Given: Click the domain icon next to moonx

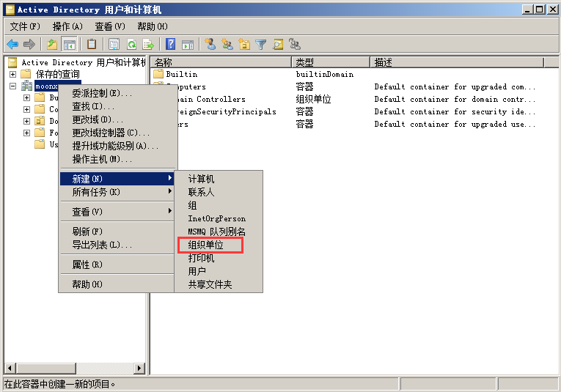Looking at the screenshot, I should [x=26, y=86].
